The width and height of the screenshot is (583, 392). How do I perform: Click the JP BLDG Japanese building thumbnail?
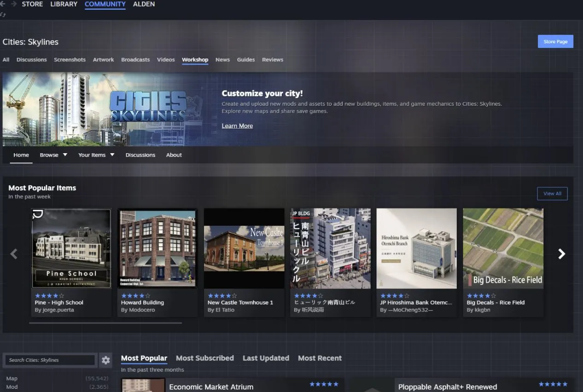330,248
